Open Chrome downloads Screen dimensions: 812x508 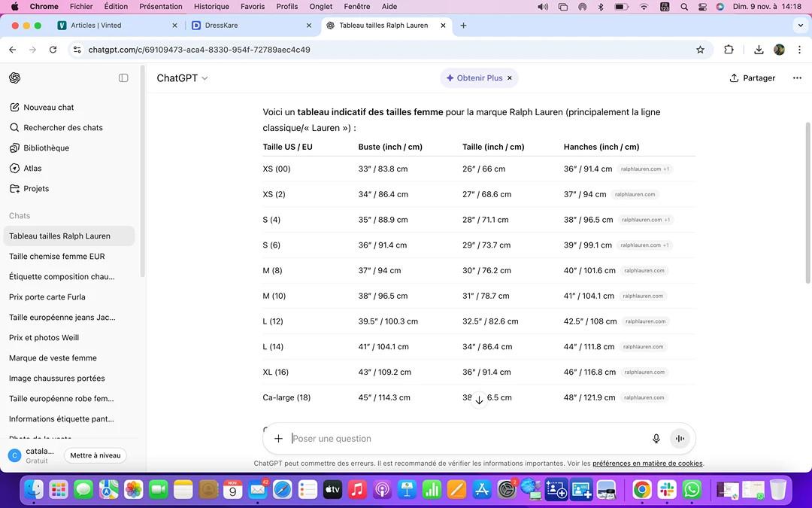click(x=759, y=50)
